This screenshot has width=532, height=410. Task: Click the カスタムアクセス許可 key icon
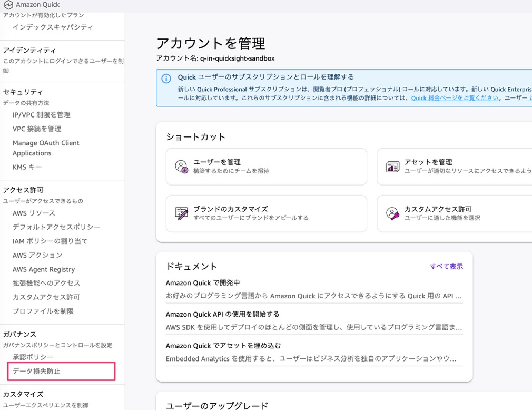(x=392, y=213)
